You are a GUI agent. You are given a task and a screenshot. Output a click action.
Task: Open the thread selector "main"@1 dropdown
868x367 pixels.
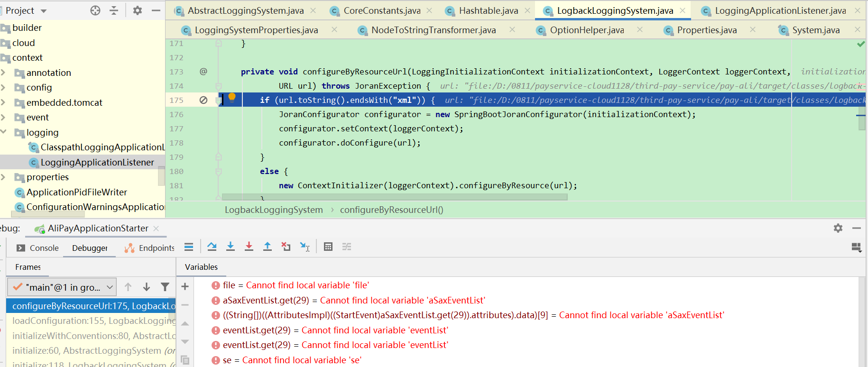click(62, 287)
